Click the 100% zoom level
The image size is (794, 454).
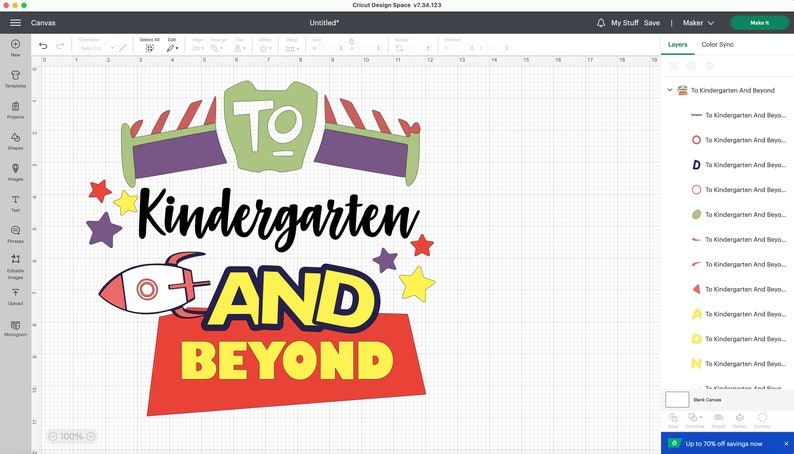coord(71,436)
